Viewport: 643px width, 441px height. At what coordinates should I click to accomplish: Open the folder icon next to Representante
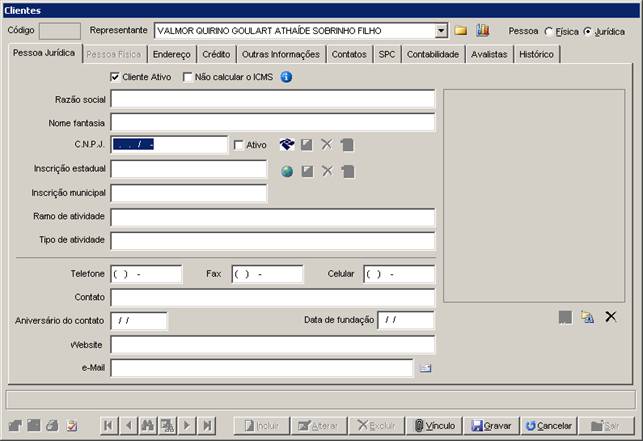(x=461, y=31)
